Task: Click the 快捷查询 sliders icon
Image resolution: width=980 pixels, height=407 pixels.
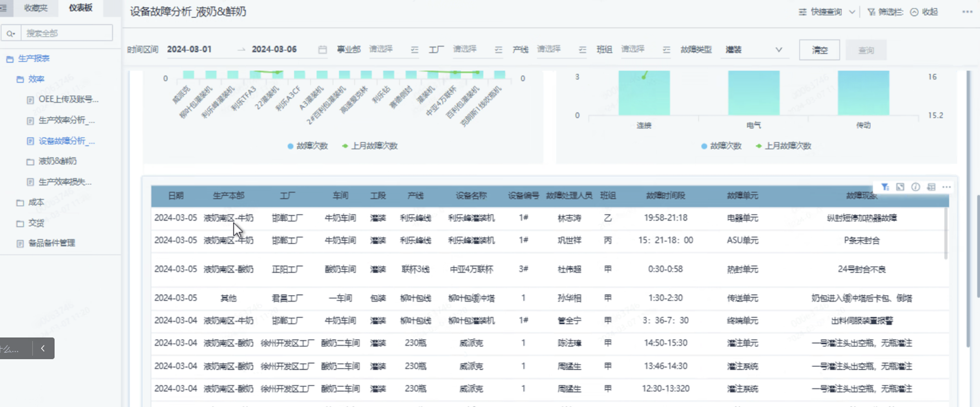Action: 803,12
